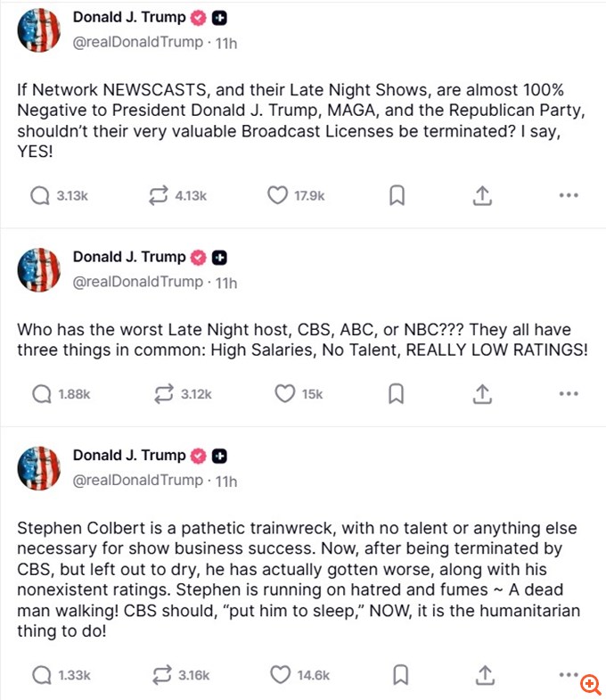Share the worst Late Night host post
This screenshot has width=606, height=700.
pos(482,393)
